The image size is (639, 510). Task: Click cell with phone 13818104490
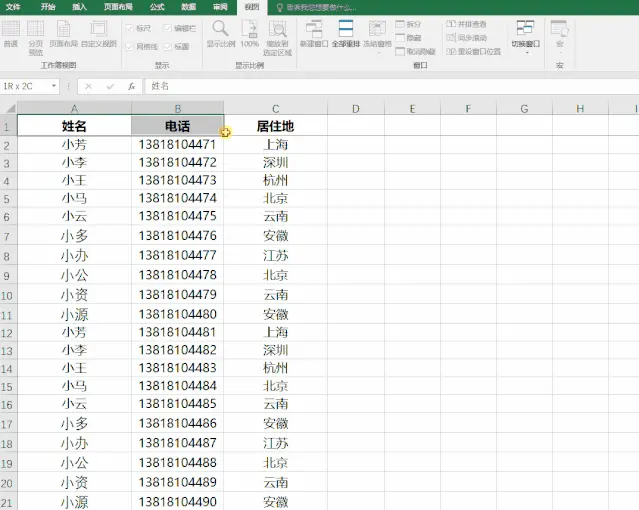178,501
